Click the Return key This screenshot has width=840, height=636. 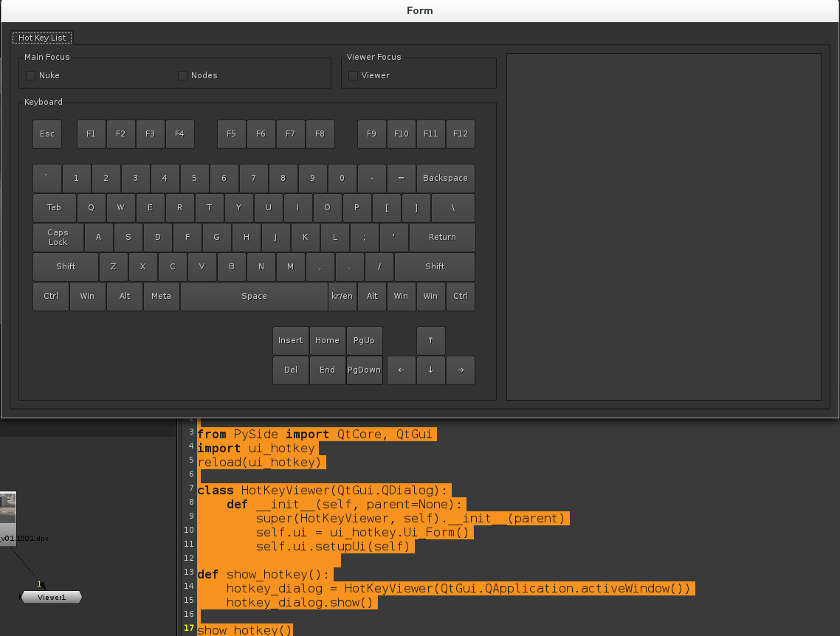coord(442,237)
